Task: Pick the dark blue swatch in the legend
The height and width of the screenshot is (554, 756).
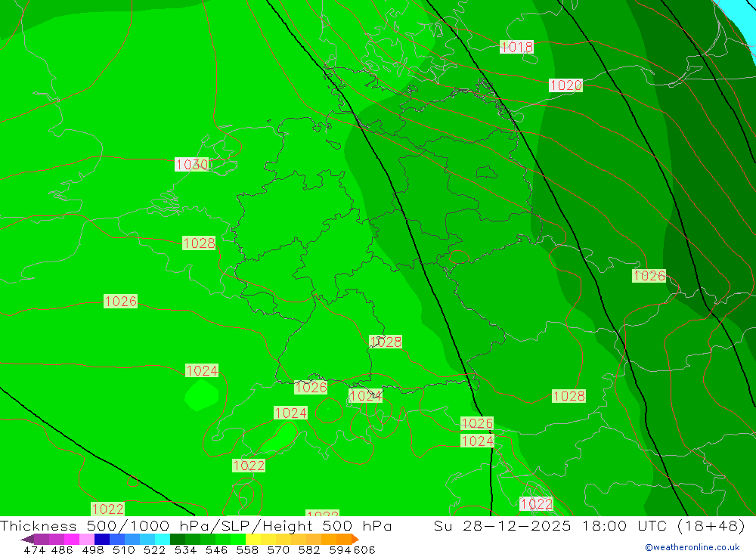Action: point(102,539)
